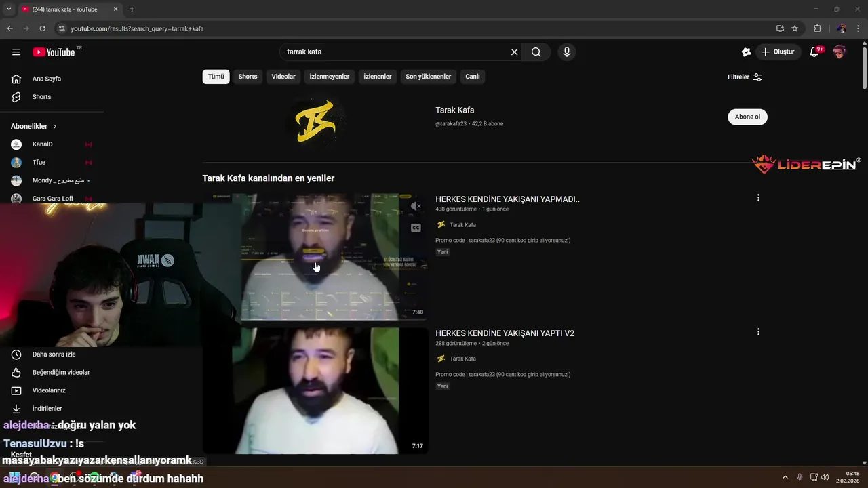Bookmark this page with the star icon
Viewport: 868px width, 488px height.
(795, 28)
